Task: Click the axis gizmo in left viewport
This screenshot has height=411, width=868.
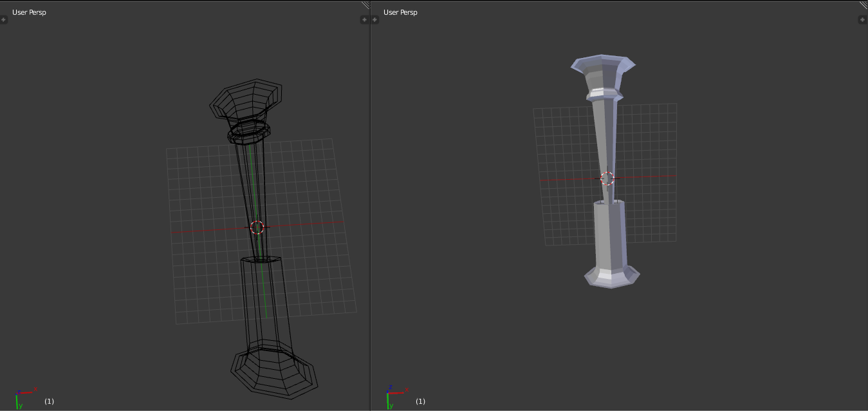Action: [x=23, y=396]
